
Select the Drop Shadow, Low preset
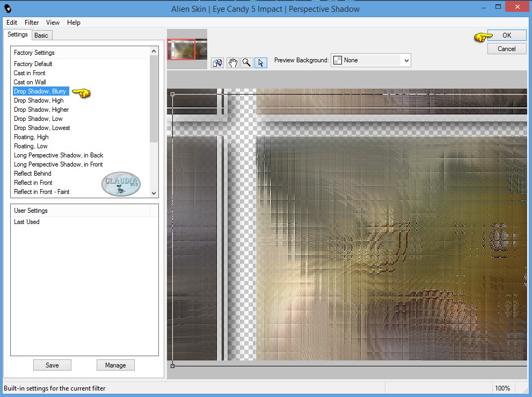coord(38,119)
